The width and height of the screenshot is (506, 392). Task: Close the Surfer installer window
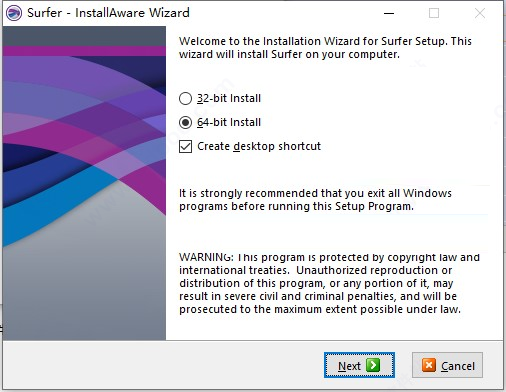pyautogui.click(x=480, y=13)
